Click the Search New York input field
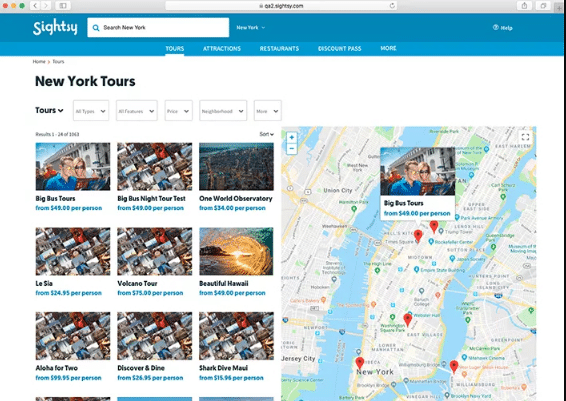Image resolution: width=566 pixels, height=401 pixels. point(158,27)
